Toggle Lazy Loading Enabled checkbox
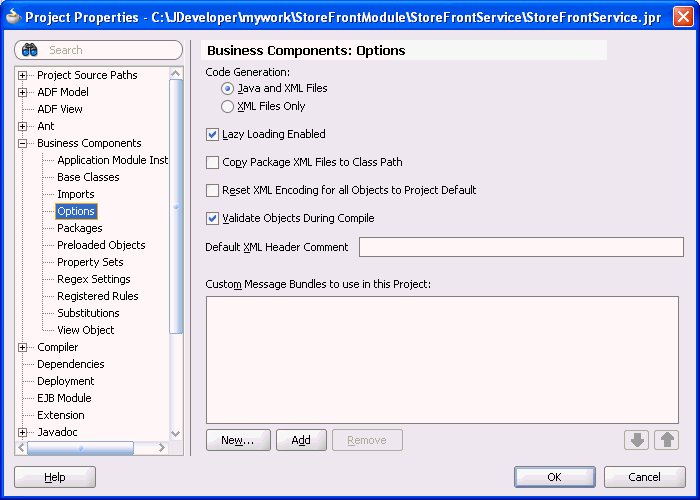Image resolution: width=700 pixels, height=500 pixels. click(x=212, y=134)
